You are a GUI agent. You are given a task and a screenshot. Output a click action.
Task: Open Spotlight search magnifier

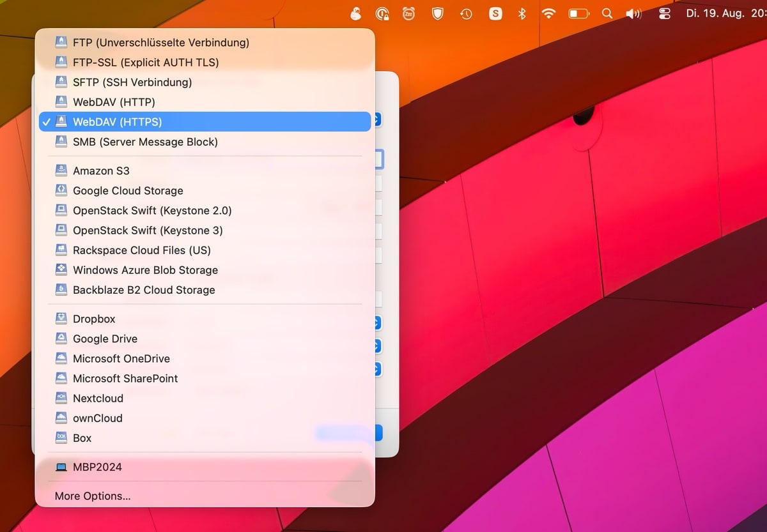[607, 13]
